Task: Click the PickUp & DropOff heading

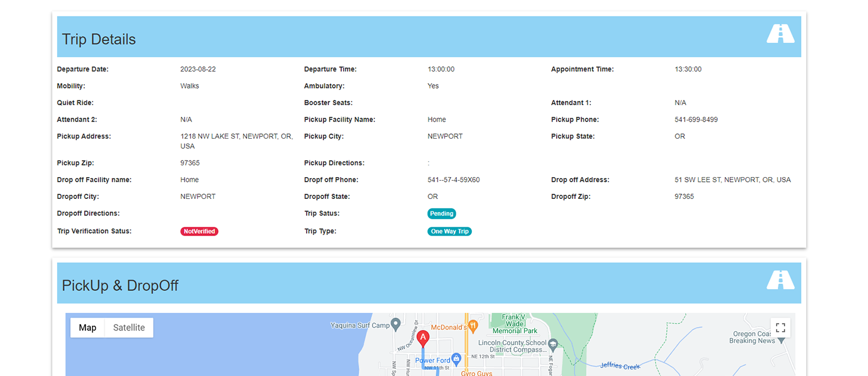Action: point(120,286)
